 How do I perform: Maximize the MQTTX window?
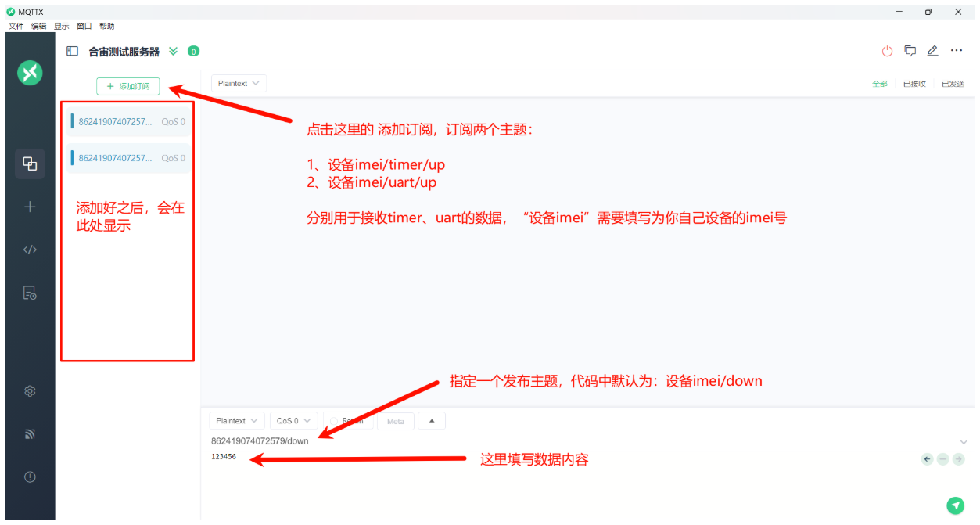(928, 12)
